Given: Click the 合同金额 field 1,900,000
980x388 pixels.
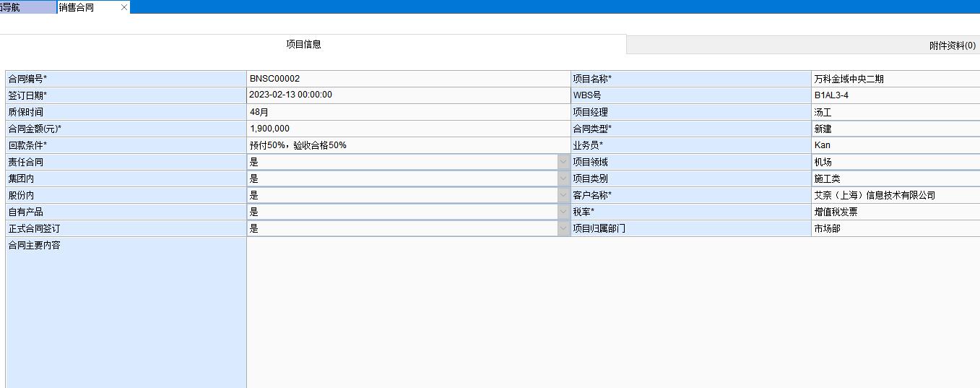Looking at the screenshot, I should point(408,129).
